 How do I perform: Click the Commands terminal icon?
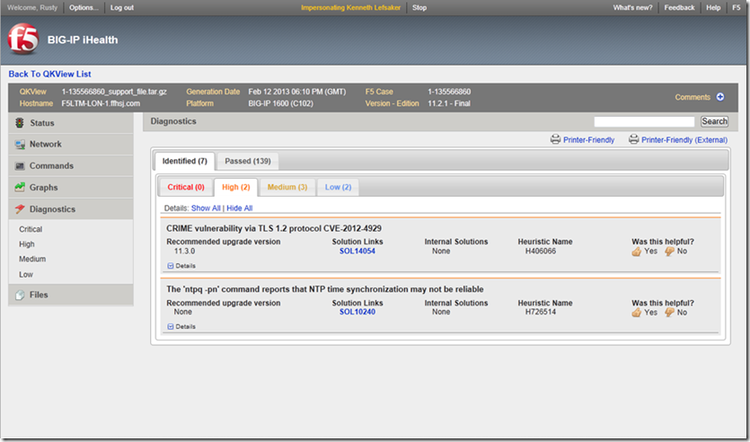coord(20,166)
